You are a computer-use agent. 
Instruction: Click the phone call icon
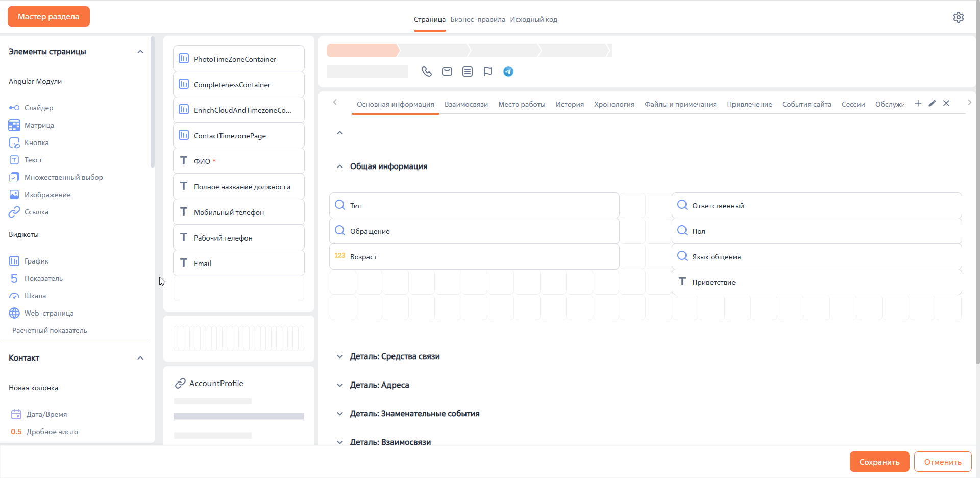(426, 71)
